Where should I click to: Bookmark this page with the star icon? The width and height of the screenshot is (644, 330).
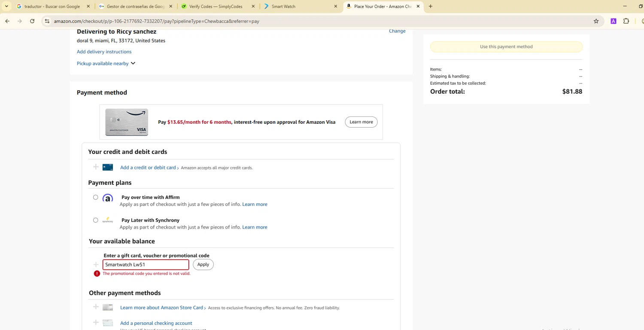tap(596, 21)
